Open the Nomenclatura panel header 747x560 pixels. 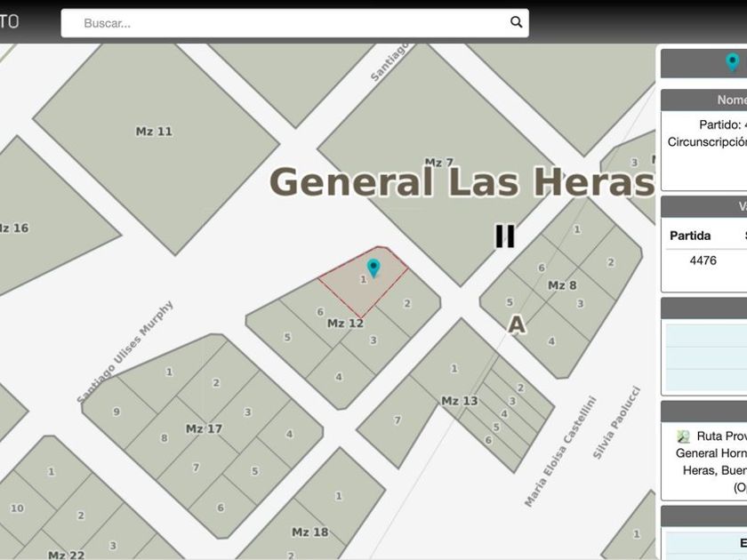coord(711,100)
